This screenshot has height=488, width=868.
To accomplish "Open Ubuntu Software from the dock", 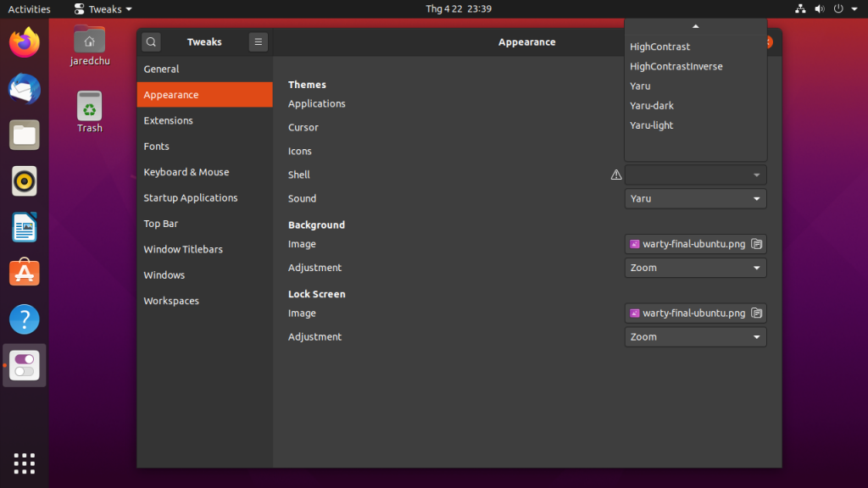I will (23, 272).
